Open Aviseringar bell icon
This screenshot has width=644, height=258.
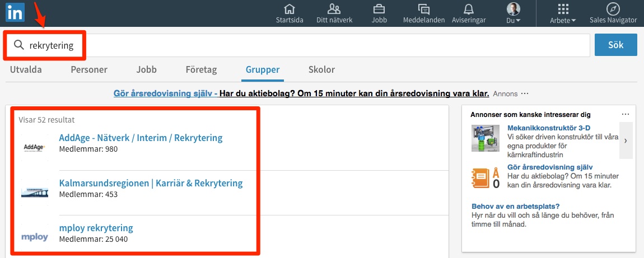469,9
